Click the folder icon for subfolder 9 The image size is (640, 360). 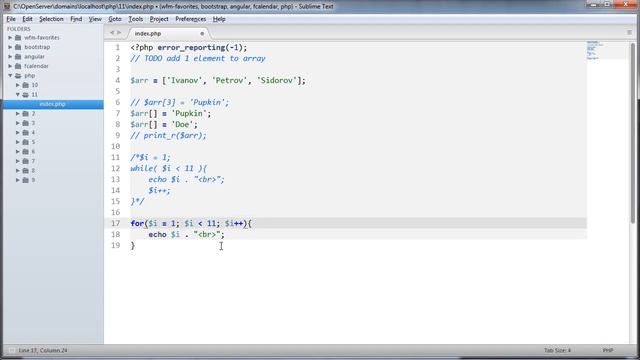25,180
